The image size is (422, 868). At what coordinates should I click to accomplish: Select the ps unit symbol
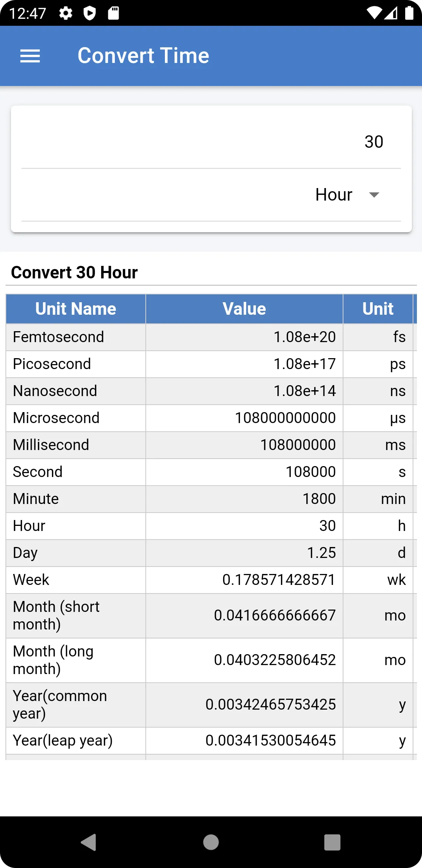pyautogui.click(x=398, y=365)
